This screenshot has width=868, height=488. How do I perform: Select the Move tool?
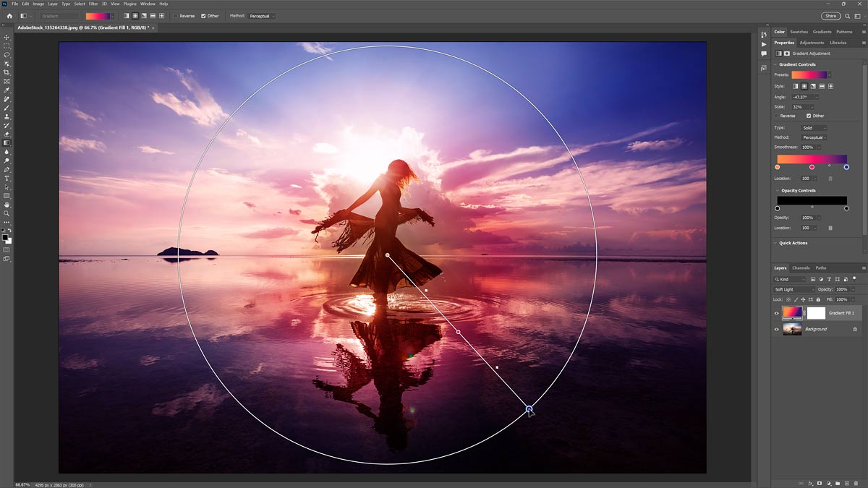(7, 37)
